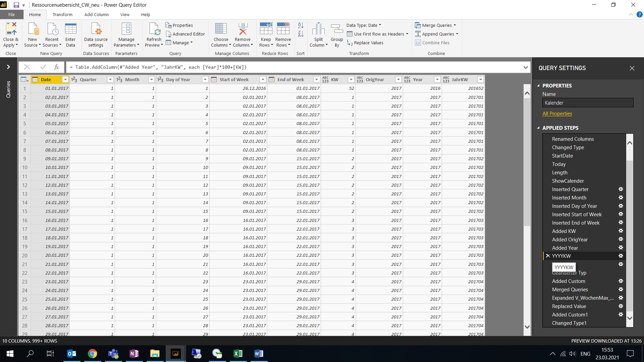The height and width of the screenshot is (362, 644).
Task: Click the Keep Rows icon
Action: click(x=266, y=29)
